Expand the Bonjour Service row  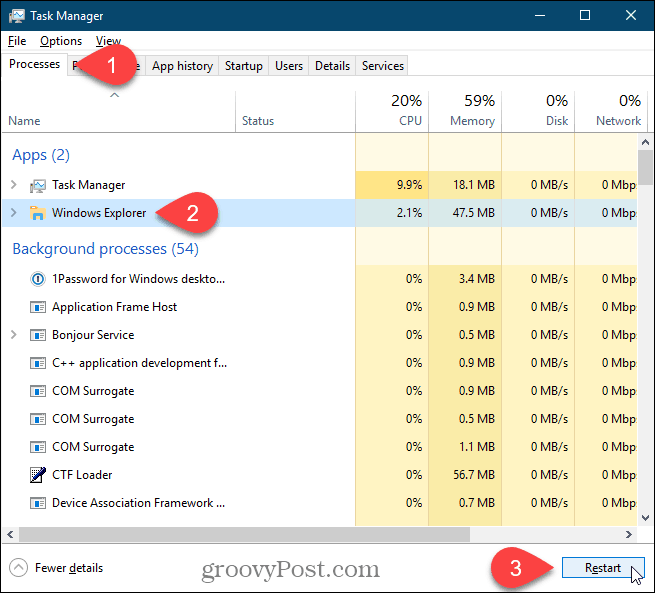[13, 335]
